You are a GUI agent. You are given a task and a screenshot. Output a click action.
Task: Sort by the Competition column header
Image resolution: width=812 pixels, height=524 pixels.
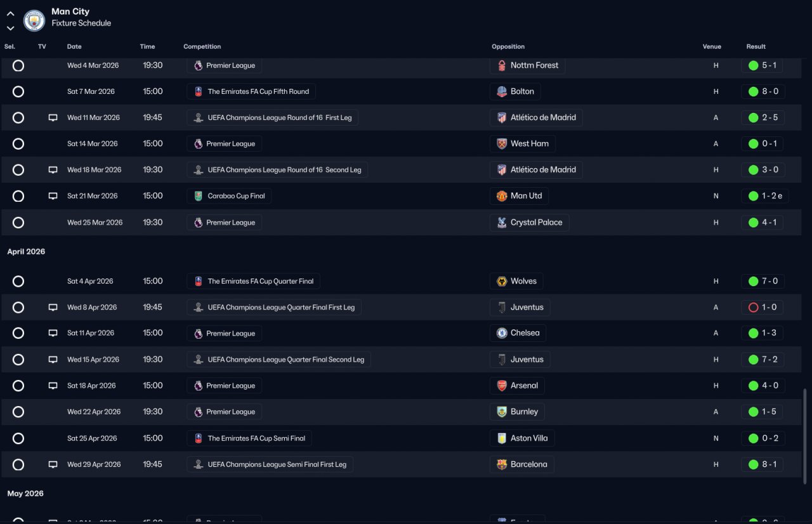click(202, 46)
